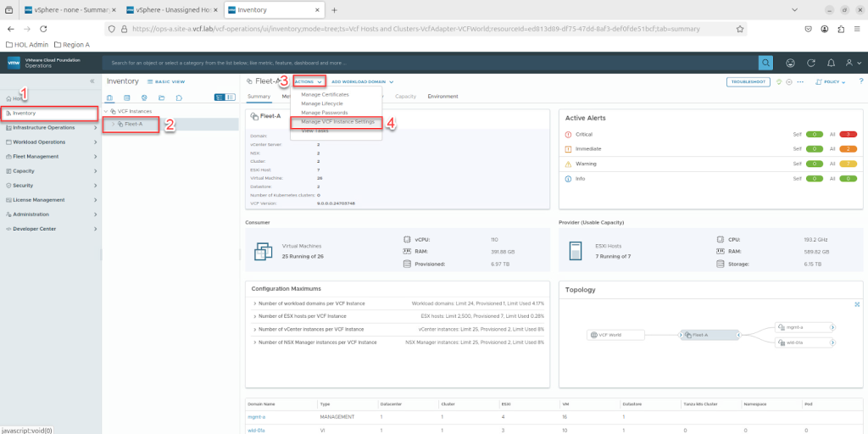This screenshot has height=434, width=868.
Task: Click the browser bookmark star icon
Action: (x=739, y=29)
